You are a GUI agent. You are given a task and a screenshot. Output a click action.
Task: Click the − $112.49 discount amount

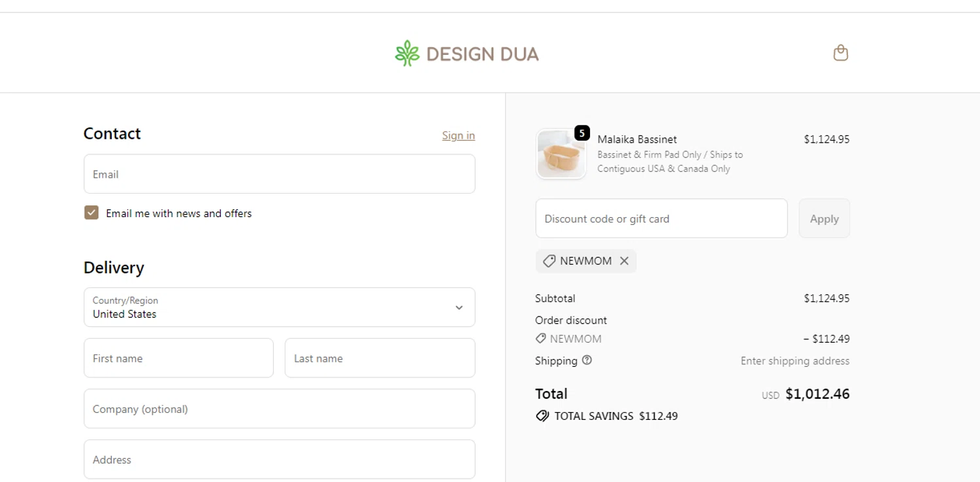pyautogui.click(x=826, y=339)
